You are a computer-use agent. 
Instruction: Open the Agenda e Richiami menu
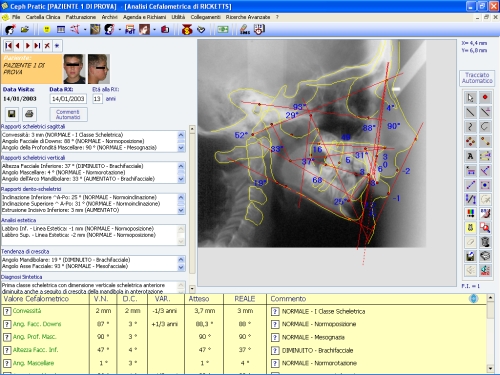[144, 17]
